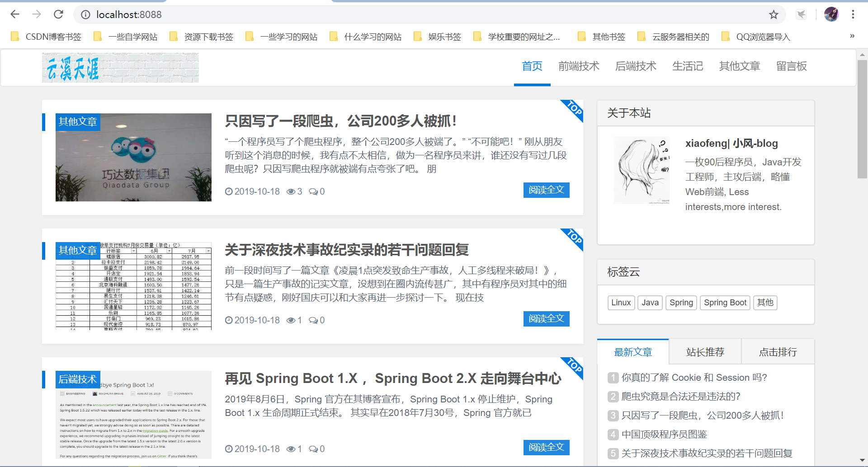Click the 云溪天涯 site logo
This screenshot has width=868, height=467.
tap(120, 68)
